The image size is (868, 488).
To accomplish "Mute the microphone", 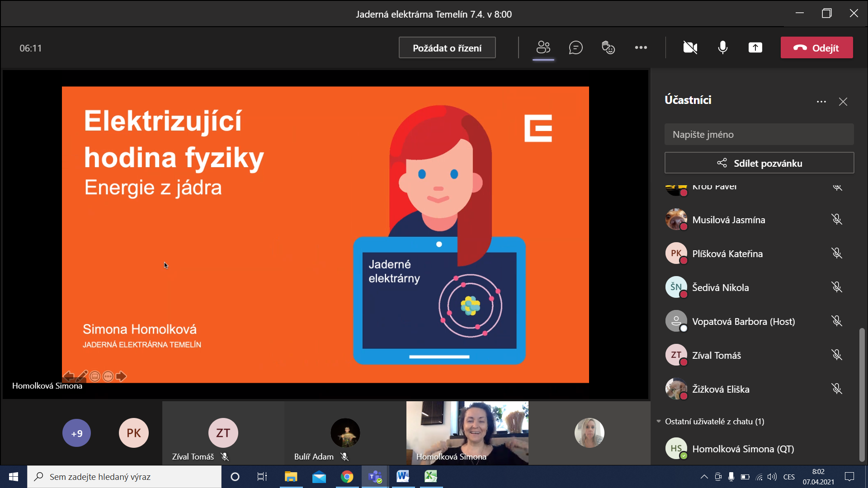I will click(722, 47).
